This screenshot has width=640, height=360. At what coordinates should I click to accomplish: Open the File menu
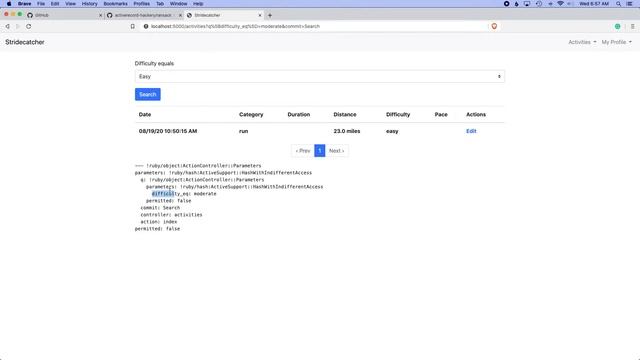(x=41, y=4)
